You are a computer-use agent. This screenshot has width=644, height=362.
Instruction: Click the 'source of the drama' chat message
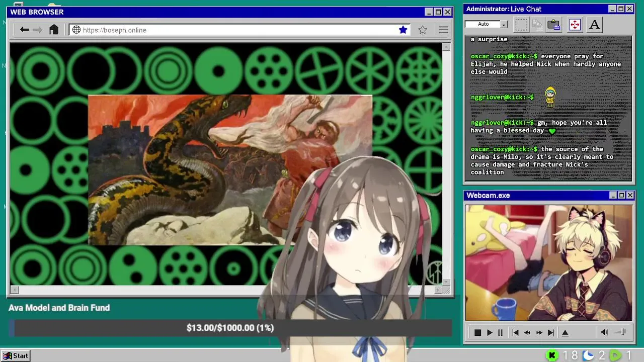[x=542, y=160]
